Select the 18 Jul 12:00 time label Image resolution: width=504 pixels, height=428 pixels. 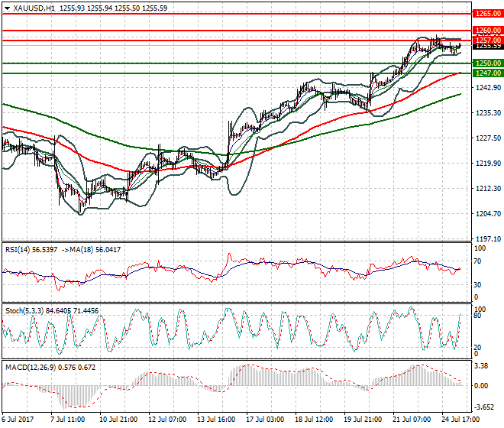point(314,420)
